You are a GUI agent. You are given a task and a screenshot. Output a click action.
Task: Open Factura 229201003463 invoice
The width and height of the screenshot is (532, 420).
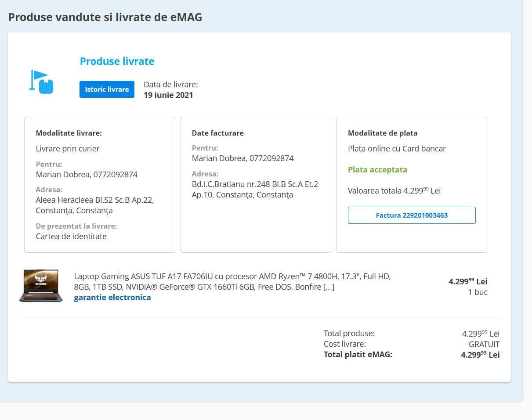tap(412, 215)
